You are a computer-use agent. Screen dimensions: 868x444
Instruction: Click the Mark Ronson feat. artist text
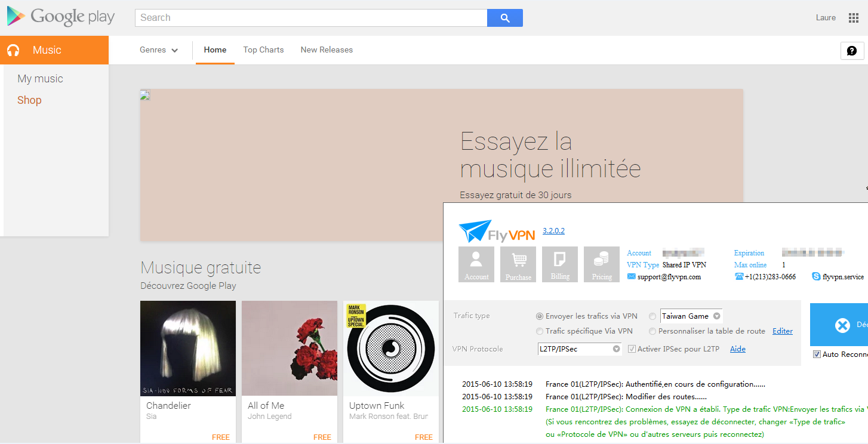[x=389, y=417]
